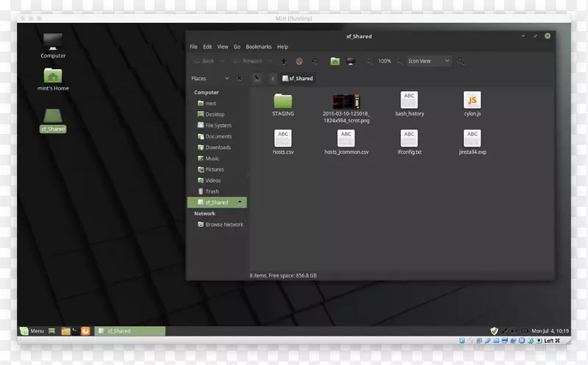
Task: Click the Home folder toolbar icon
Action: 334,61
